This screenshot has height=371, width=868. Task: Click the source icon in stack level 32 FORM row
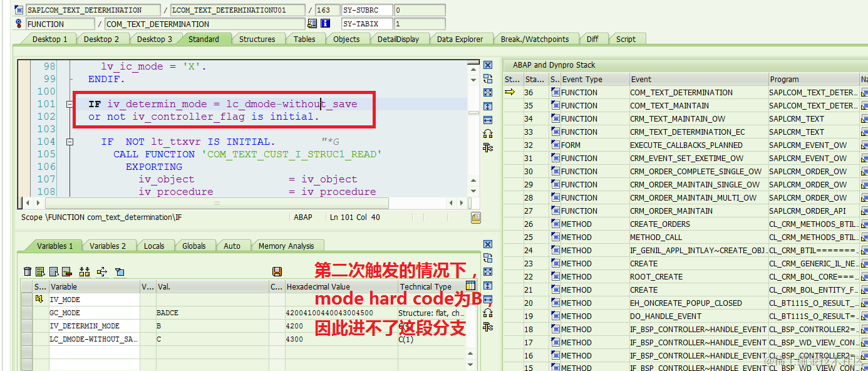pyautogui.click(x=555, y=145)
